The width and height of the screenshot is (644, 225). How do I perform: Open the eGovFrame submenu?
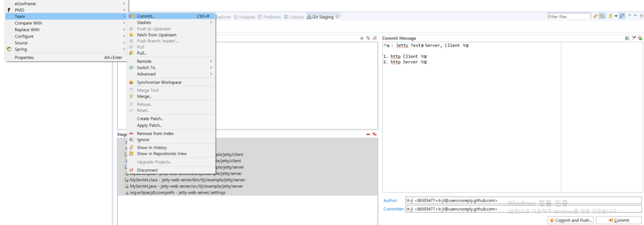(x=66, y=4)
